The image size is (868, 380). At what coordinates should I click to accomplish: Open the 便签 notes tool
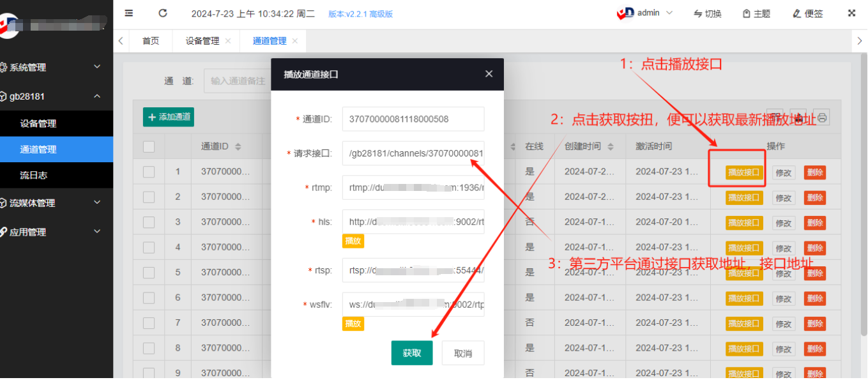(x=808, y=13)
